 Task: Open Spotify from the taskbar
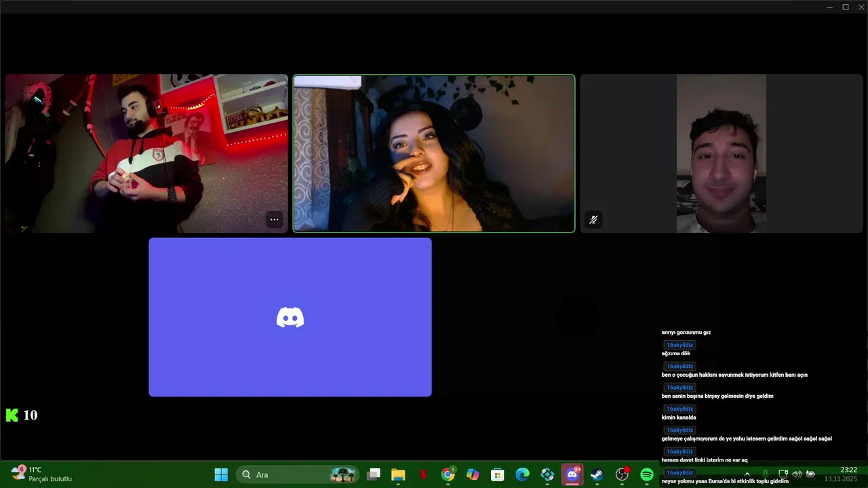pyautogui.click(x=647, y=474)
